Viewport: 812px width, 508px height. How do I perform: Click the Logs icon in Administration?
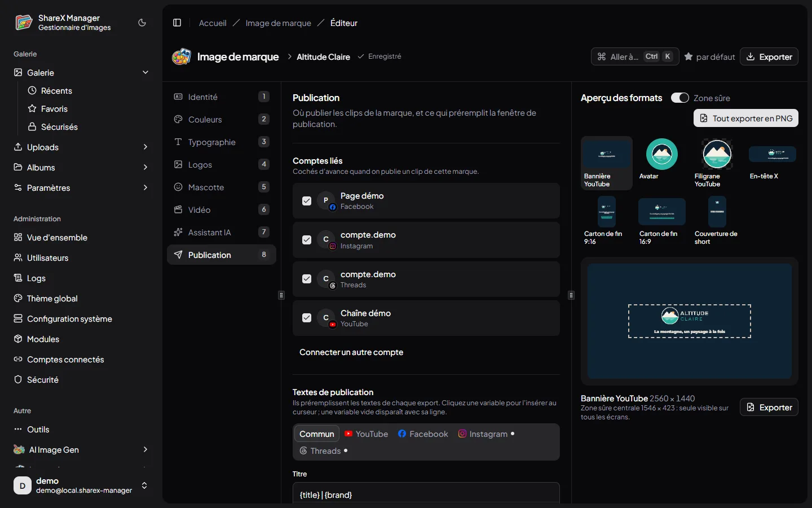click(18, 278)
